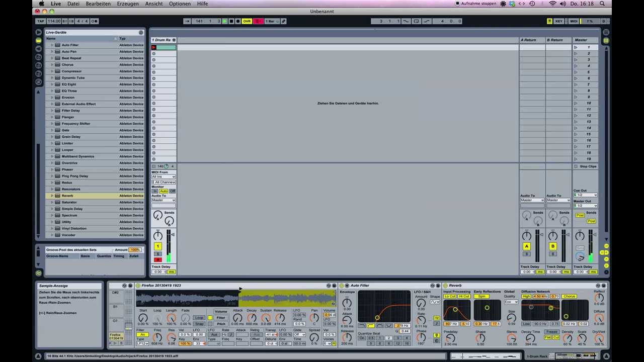
Task: Set the track monitor to Off
Action: 173,191
